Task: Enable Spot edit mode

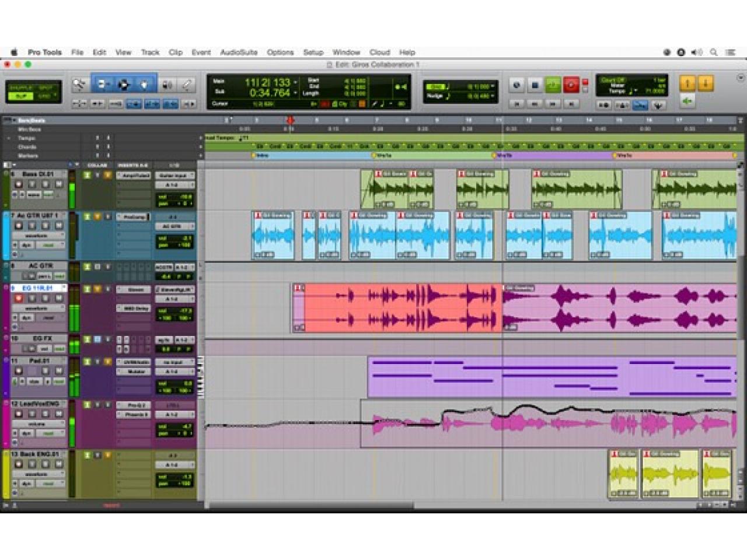Action: [45, 88]
